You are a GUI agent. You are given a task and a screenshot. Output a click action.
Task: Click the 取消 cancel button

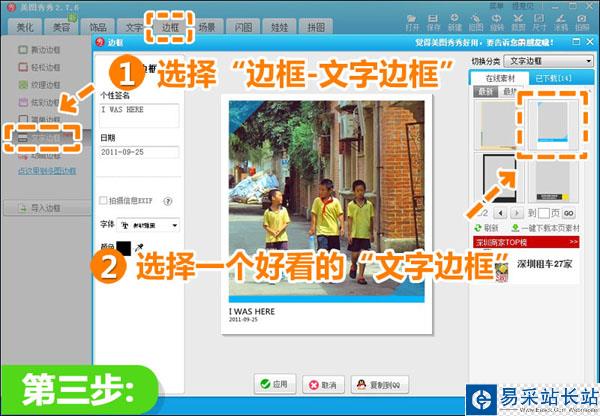[323, 385]
